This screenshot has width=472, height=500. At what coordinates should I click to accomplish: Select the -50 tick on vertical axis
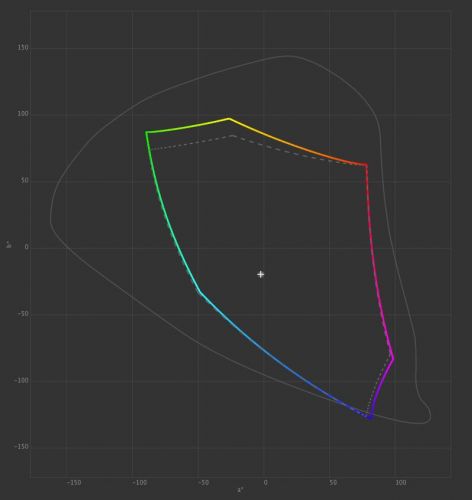point(23,314)
